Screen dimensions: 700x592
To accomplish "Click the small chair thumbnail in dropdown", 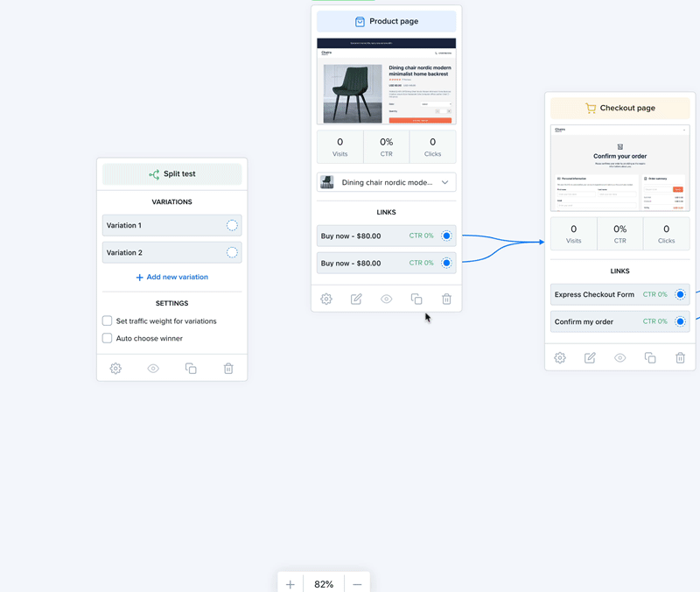I will [x=326, y=182].
